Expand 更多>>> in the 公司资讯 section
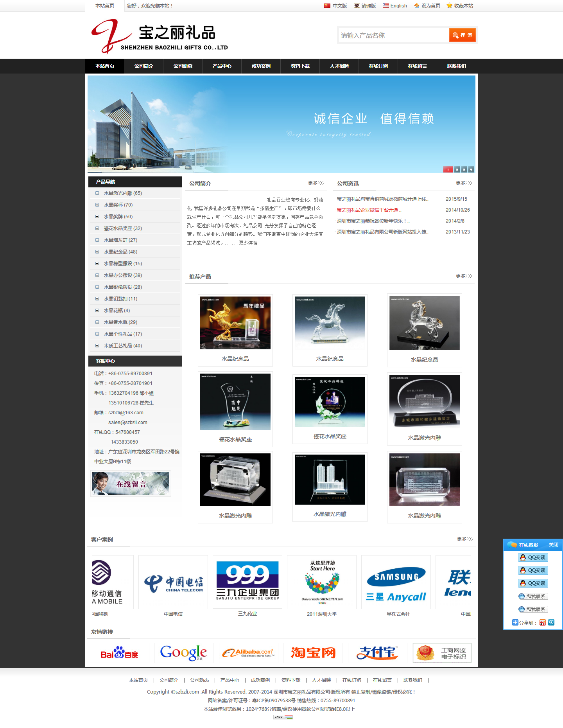The image size is (563, 728). click(x=464, y=183)
